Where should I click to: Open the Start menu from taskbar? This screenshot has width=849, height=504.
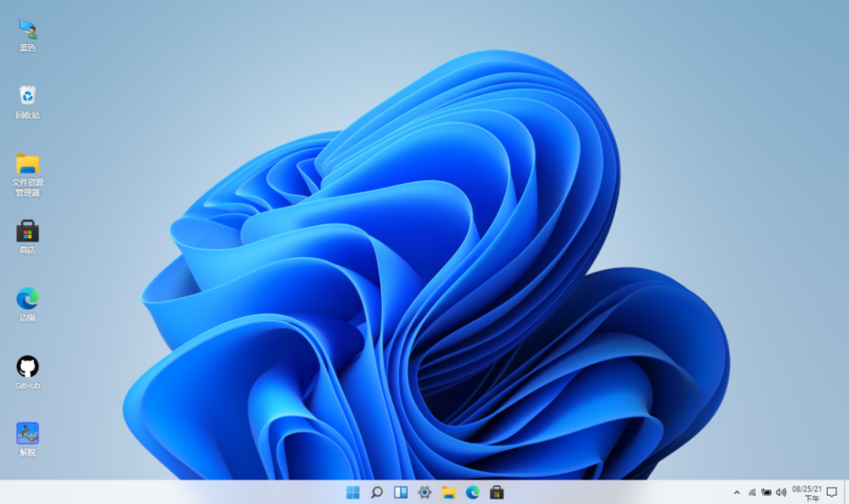[x=353, y=492]
